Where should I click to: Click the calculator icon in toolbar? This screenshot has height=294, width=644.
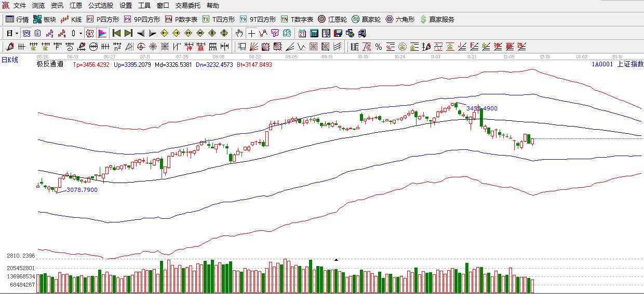[x=314, y=33]
